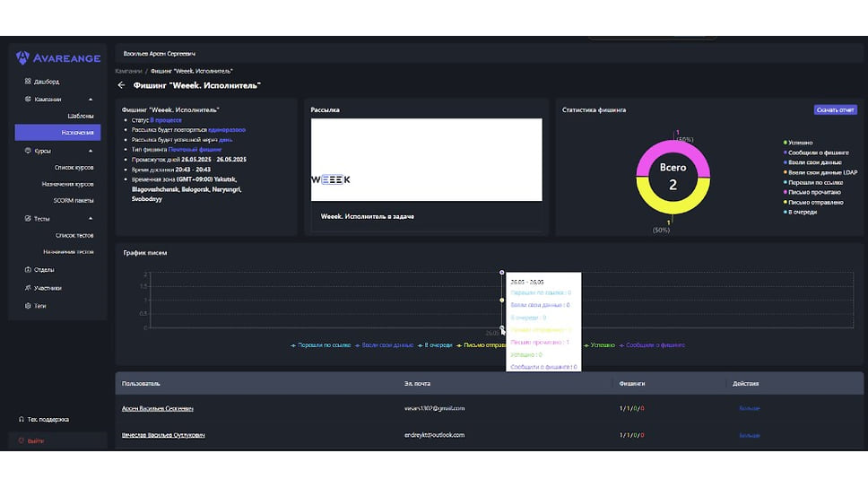Go back using the arrow beside title
Image resolution: width=868 pixels, height=488 pixels.
121,85
